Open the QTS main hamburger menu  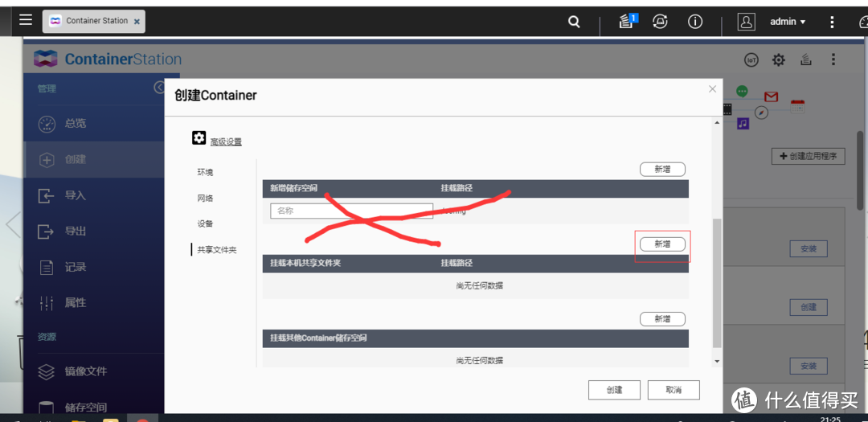coord(26,20)
